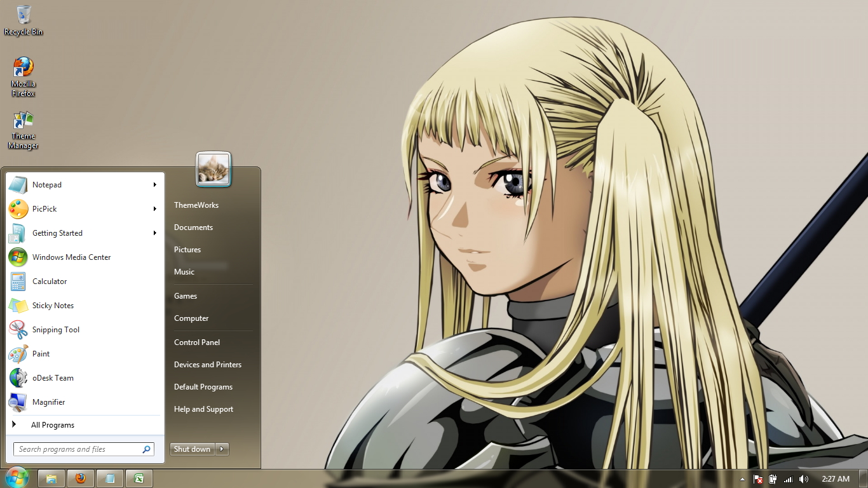Image resolution: width=868 pixels, height=488 pixels.
Task: Launch Excel from the taskbar
Action: (139, 478)
